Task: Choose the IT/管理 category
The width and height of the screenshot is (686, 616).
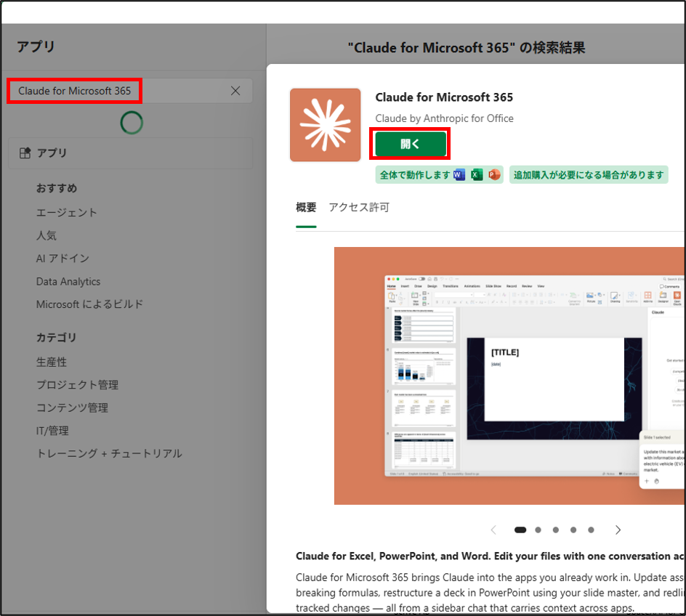Action: click(52, 431)
